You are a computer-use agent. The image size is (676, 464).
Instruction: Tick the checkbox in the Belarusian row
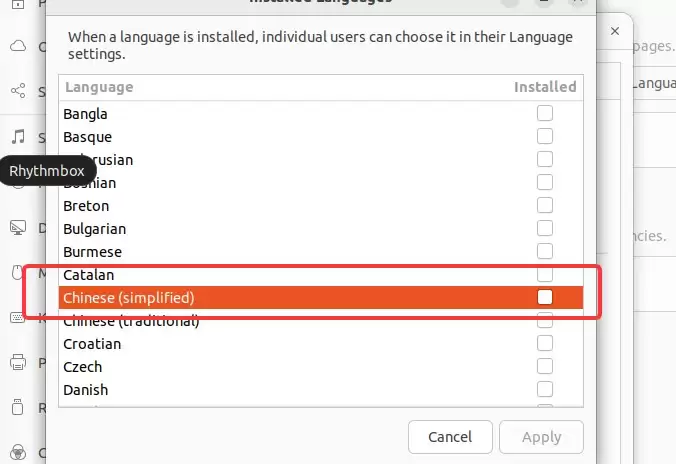coord(545,159)
